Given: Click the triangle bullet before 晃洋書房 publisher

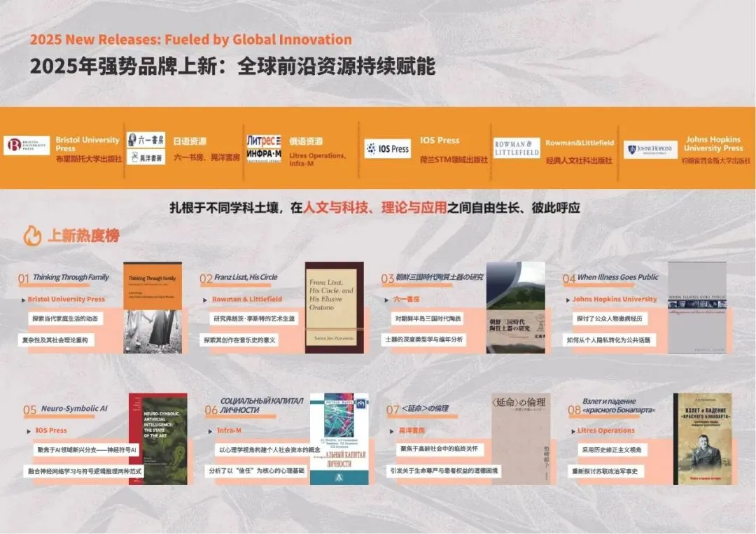Looking at the screenshot, I should point(391,431).
